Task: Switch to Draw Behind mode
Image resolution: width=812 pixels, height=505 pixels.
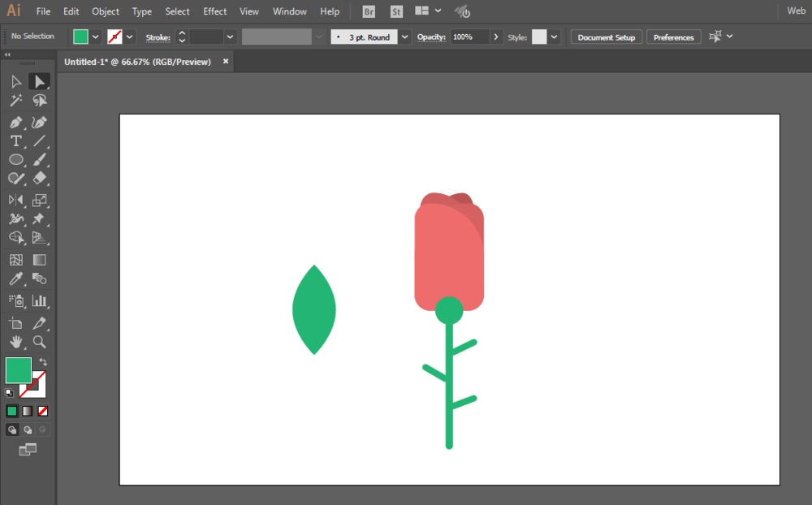Action: (x=28, y=429)
